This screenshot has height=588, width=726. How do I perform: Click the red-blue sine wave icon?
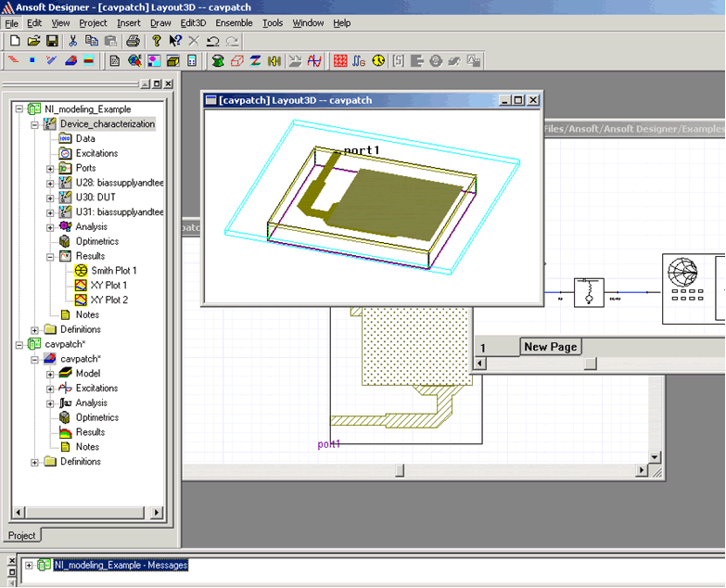click(314, 60)
